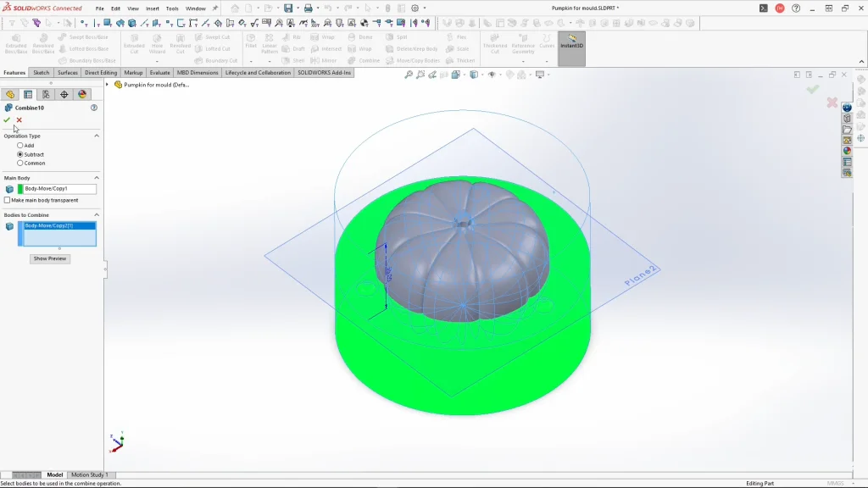Accept the Combine10 operation with green checkmark
Screen dimensions: 868x488
[x=7, y=120]
